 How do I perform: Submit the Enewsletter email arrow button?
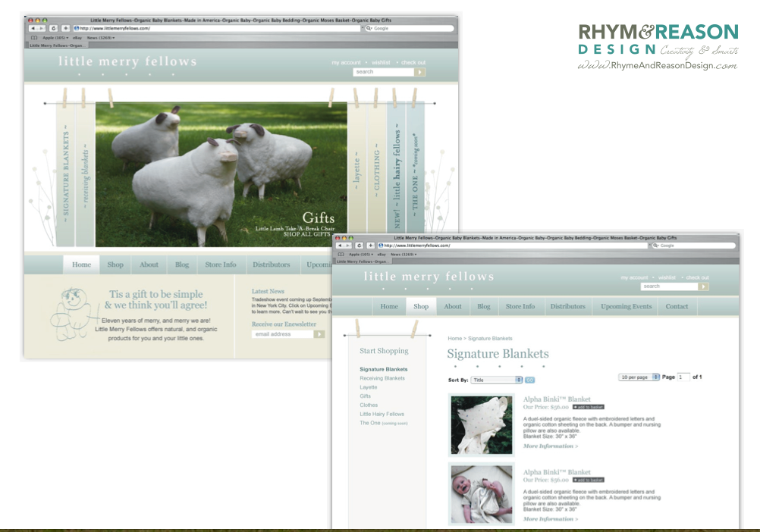pyautogui.click(x=319, y=334)
